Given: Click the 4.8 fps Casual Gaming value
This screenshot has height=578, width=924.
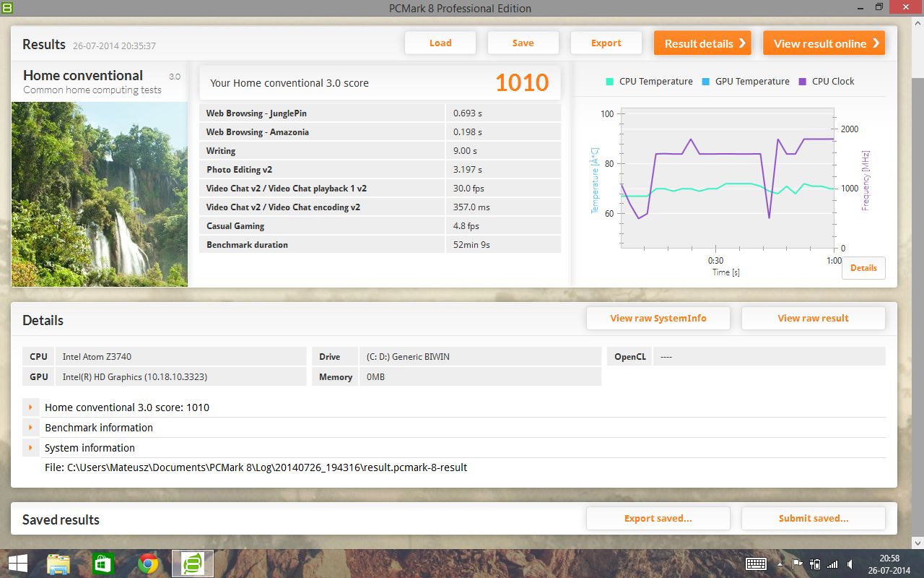Looking at the screenshot, I should (x=466, y=226).
